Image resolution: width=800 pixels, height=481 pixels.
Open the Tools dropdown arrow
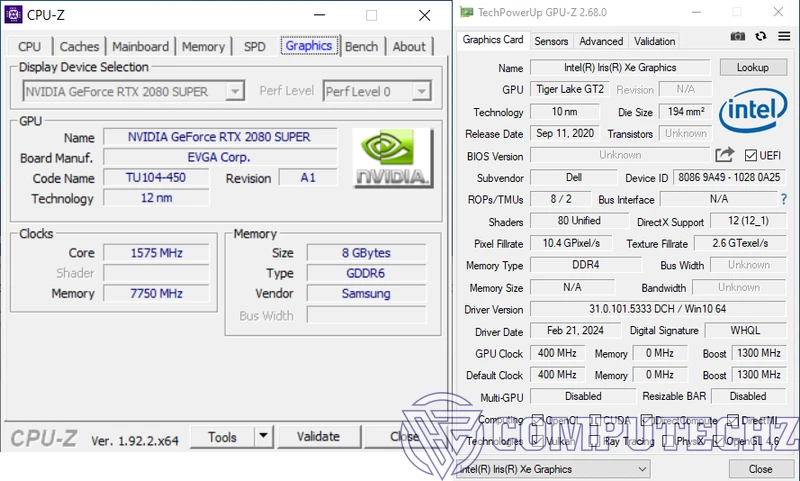[x=263, y=437]
